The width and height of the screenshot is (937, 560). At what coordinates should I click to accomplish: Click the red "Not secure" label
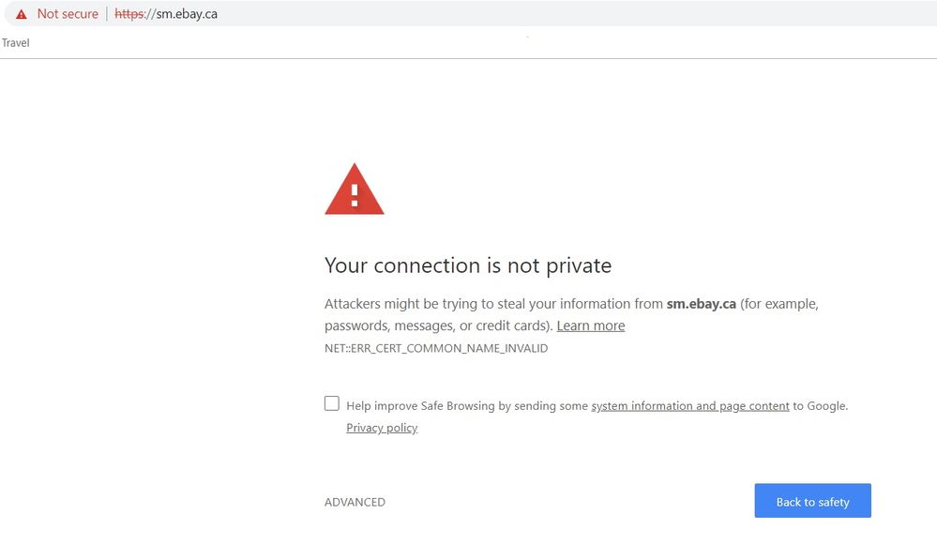tap(68, 14)
